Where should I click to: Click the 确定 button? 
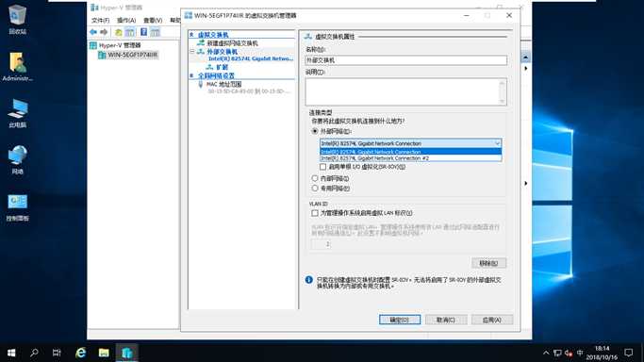click(400, 320)
